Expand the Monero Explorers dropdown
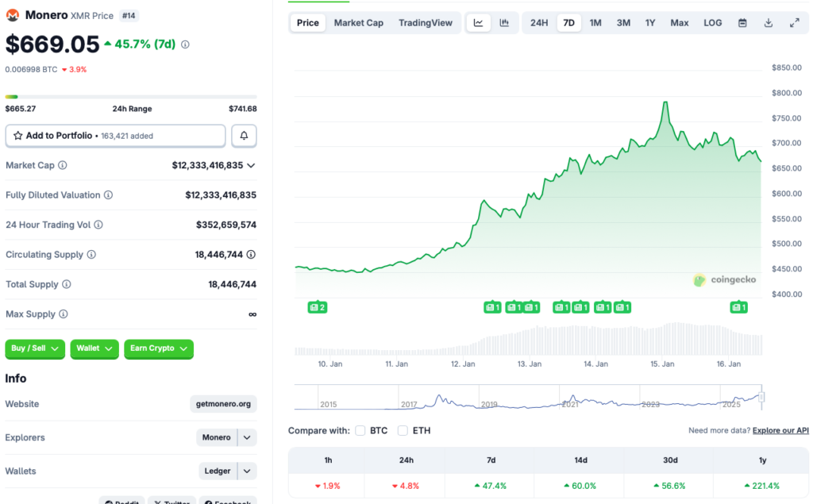 [x=246, y=437]
